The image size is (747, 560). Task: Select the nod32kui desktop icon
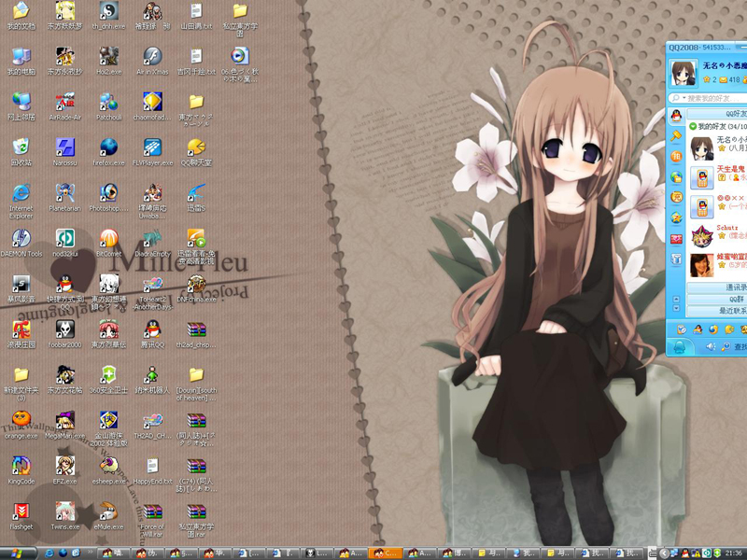pyautogui.click(x=64, y=244)
